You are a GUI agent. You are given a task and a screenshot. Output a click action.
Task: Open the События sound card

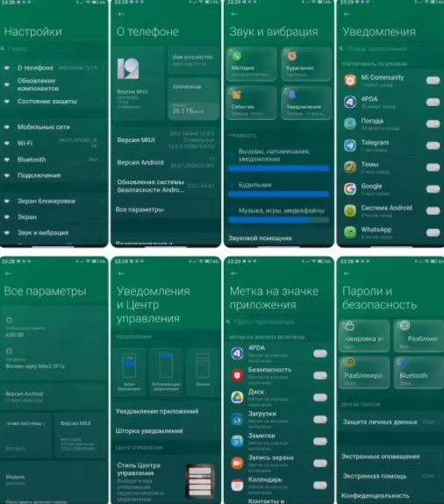tap(251, 103)
